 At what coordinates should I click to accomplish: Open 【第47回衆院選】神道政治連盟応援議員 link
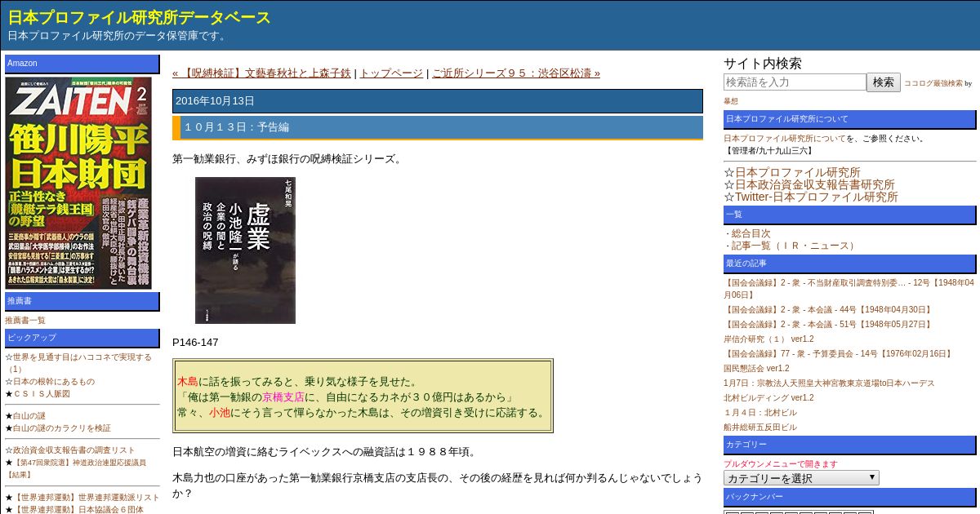[x=76, y=468]
